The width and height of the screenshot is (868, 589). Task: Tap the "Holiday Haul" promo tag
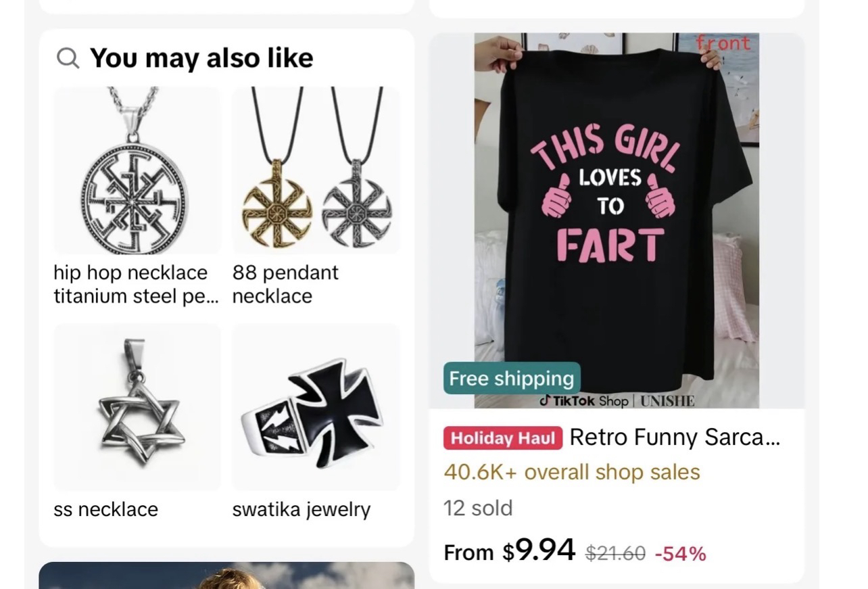(x=503, y=438)
